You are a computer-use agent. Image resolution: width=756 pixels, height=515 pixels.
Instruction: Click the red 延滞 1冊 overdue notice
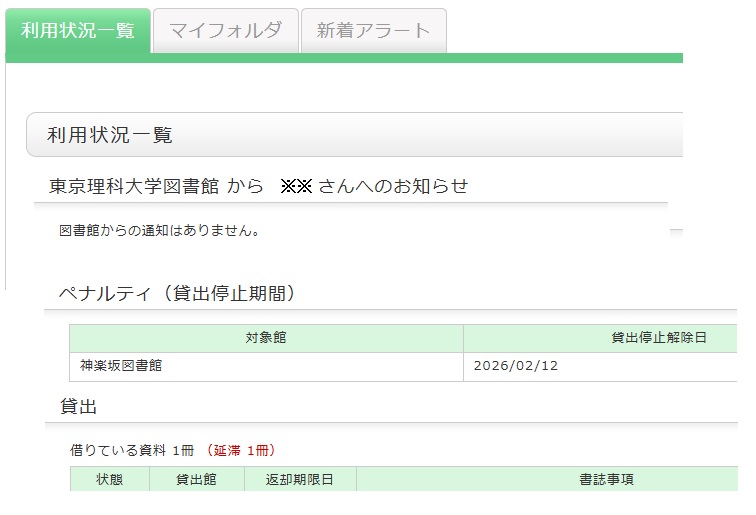pyautogui.click(x=239, y=450)
